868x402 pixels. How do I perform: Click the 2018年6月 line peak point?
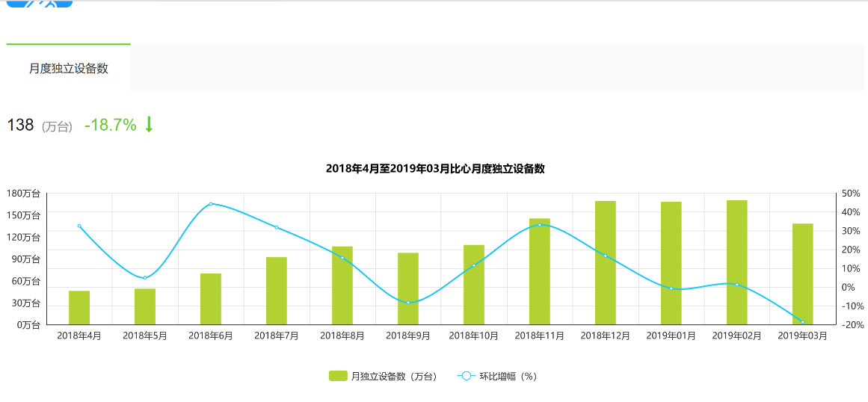211,204
